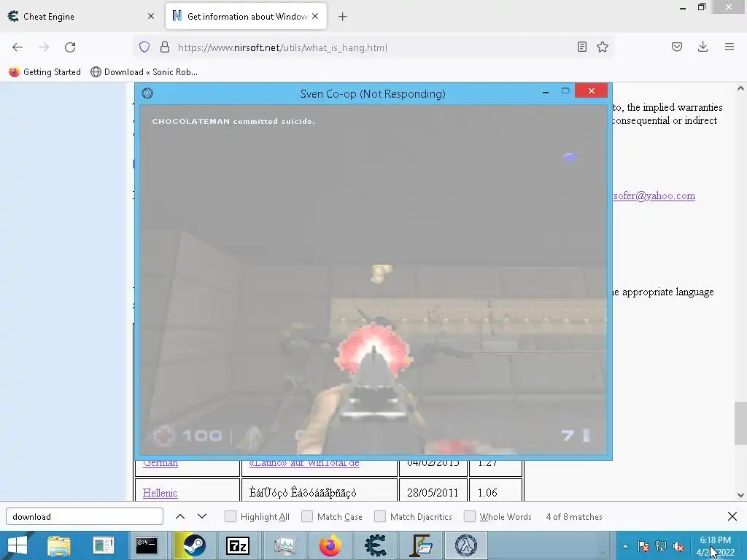
Task: Open 7-Zip from the taskbar
Action: coord(238,545)
